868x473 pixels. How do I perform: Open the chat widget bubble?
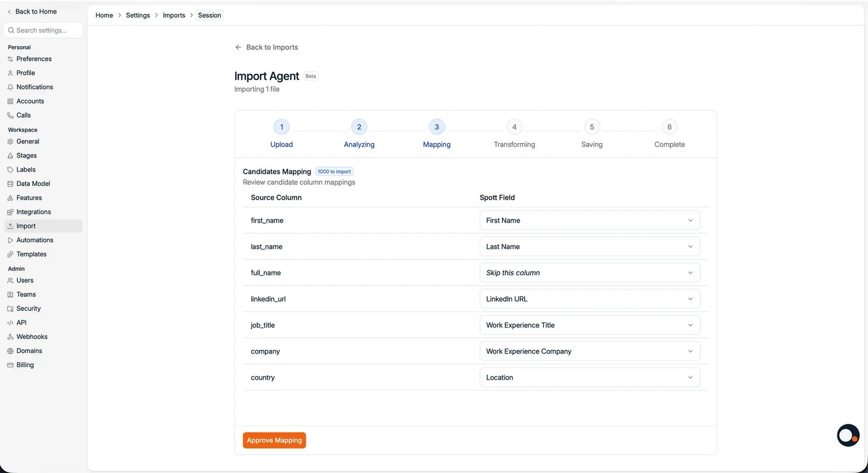pos(848,436)
